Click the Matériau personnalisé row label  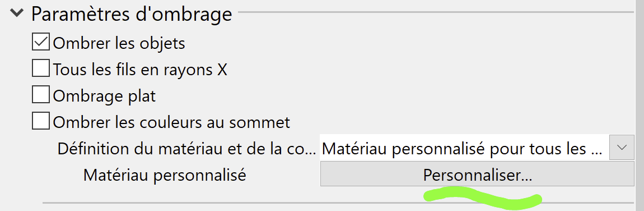click(x=165, y=175)
